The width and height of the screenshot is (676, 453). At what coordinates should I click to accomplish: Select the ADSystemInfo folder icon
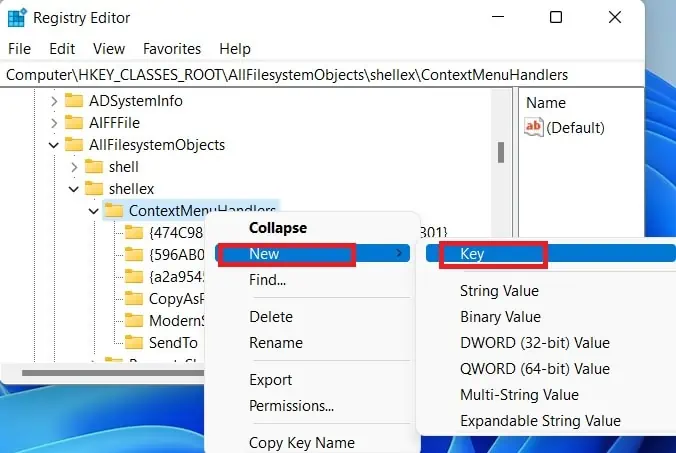pos(74,100)
